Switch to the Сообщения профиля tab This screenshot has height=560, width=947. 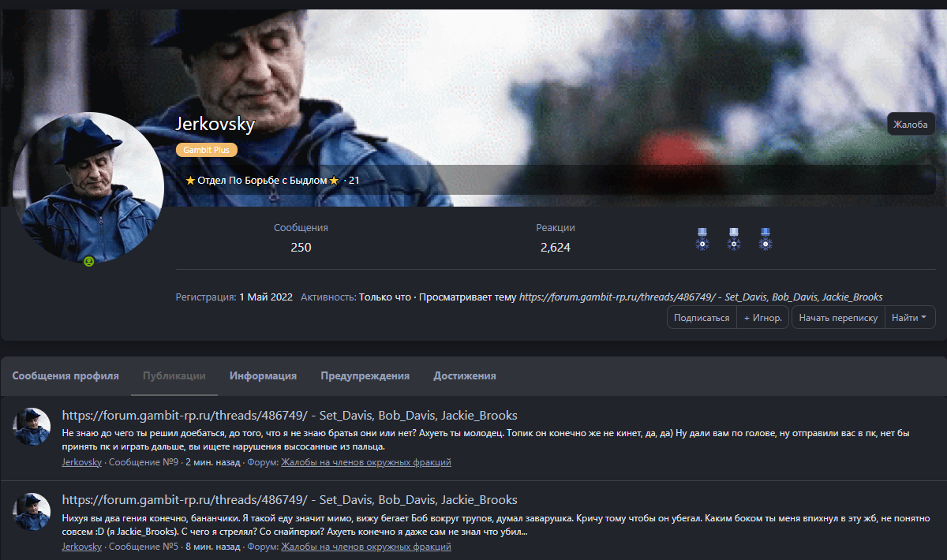coord(66,376)
